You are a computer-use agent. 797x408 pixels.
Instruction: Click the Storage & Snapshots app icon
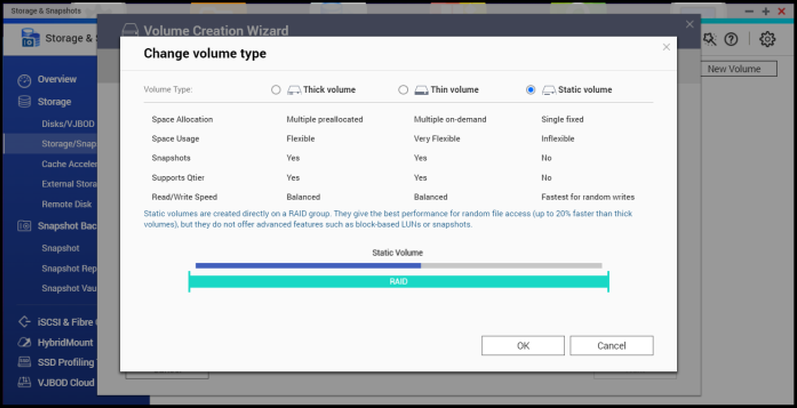point(30,38)
